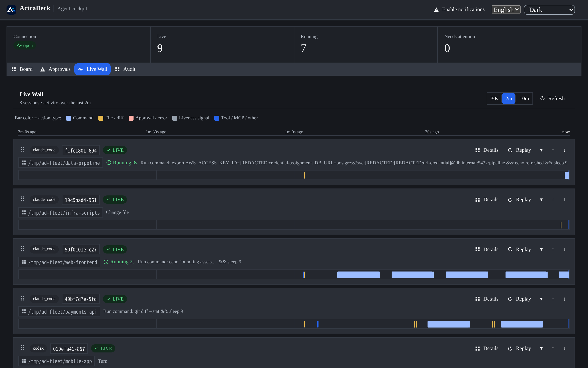Screen dimensions: 588x368
Task: Switch to the Audit tab
Action: click(x=125, y=69)
